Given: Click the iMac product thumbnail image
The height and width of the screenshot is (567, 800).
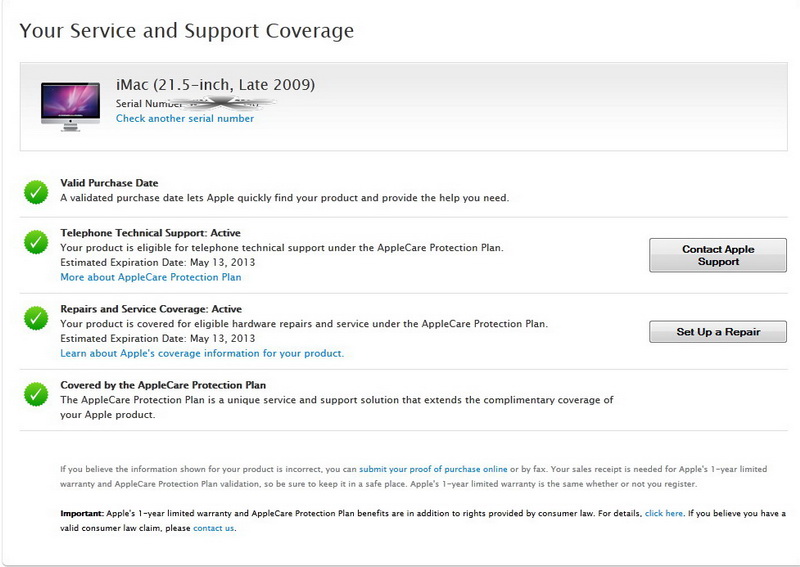Looking at the screenshot, I should pyautogui.click(x=70, y=106).
